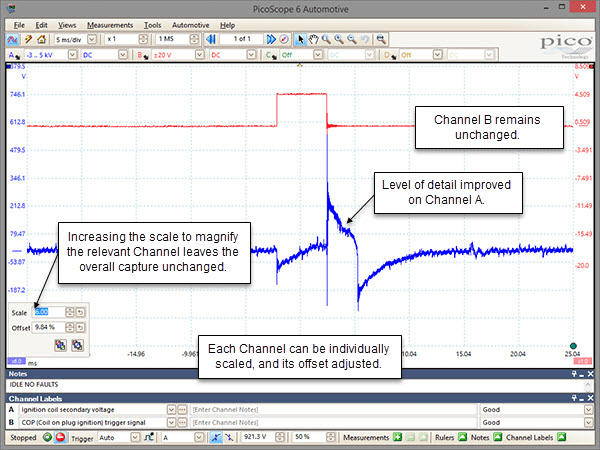The image size is (600, 450).
Task: Adjust the 50 % pre-trigger stepper
Action: [331, 437]
